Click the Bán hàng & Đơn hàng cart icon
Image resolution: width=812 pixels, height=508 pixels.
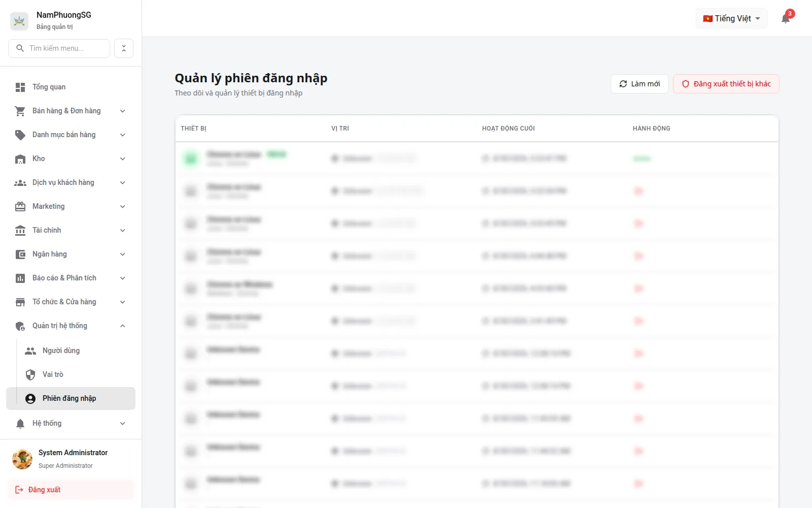20,111
